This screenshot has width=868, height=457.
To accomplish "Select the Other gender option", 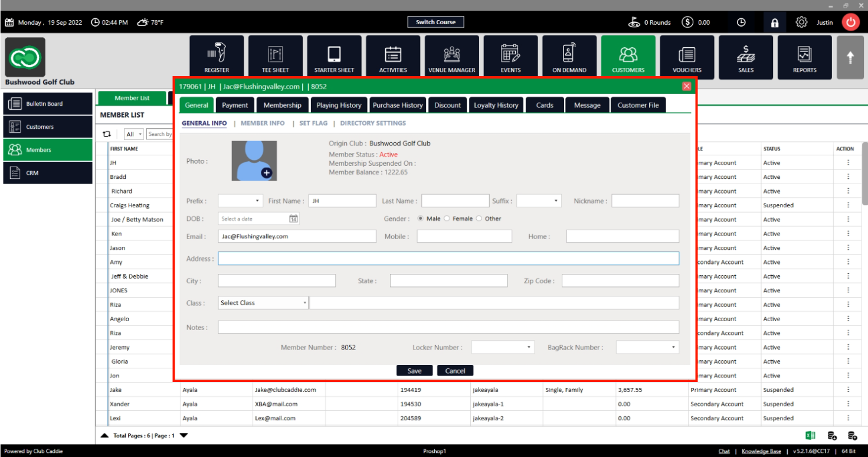I will pyautogui.click(x=479, y=218).
